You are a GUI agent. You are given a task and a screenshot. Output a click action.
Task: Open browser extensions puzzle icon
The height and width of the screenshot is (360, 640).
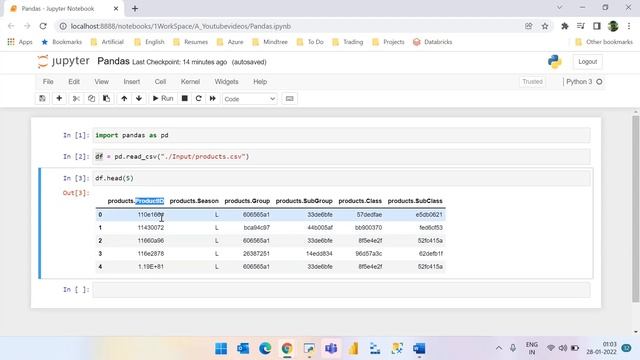coord(564,26)
